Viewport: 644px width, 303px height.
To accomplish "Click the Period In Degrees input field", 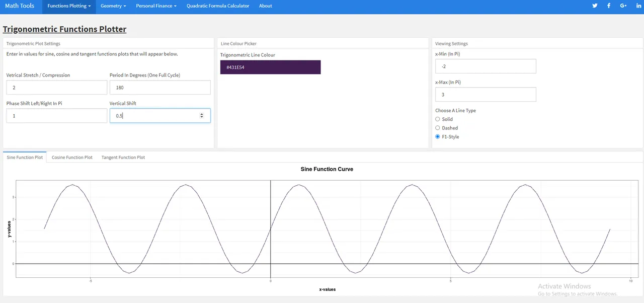I will coord(160,87).
